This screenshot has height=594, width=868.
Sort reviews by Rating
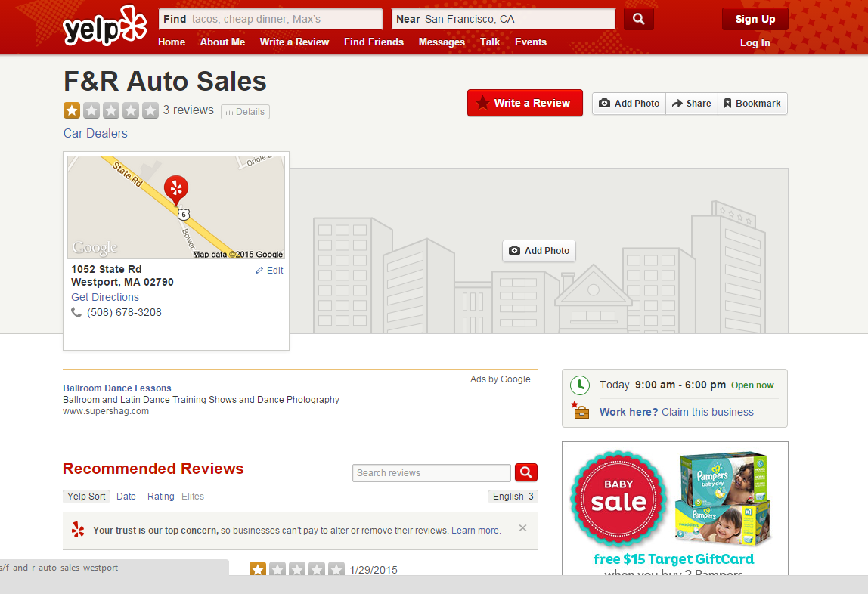pos(160,497)
